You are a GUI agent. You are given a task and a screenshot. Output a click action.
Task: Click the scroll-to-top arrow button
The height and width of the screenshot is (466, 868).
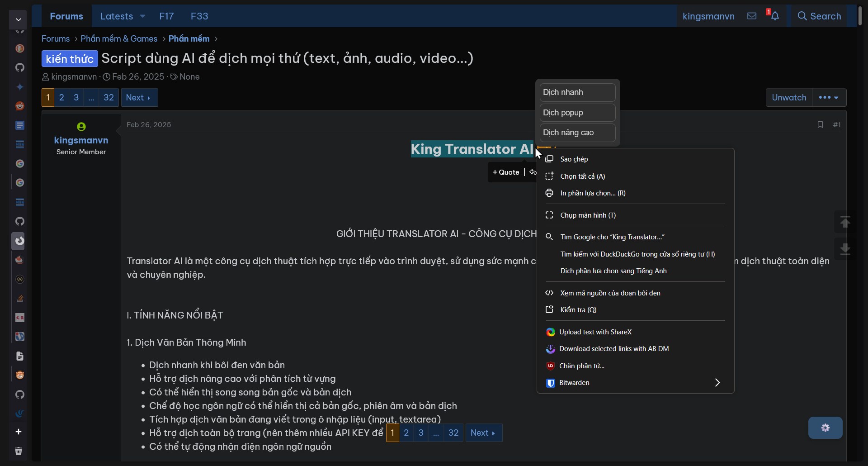pos(845,222)
